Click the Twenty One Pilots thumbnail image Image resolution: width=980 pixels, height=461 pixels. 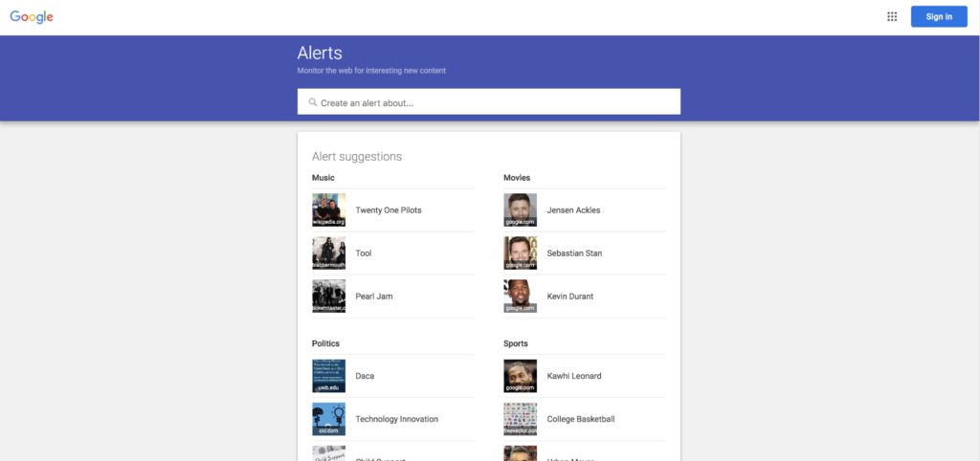pos(329,209)
